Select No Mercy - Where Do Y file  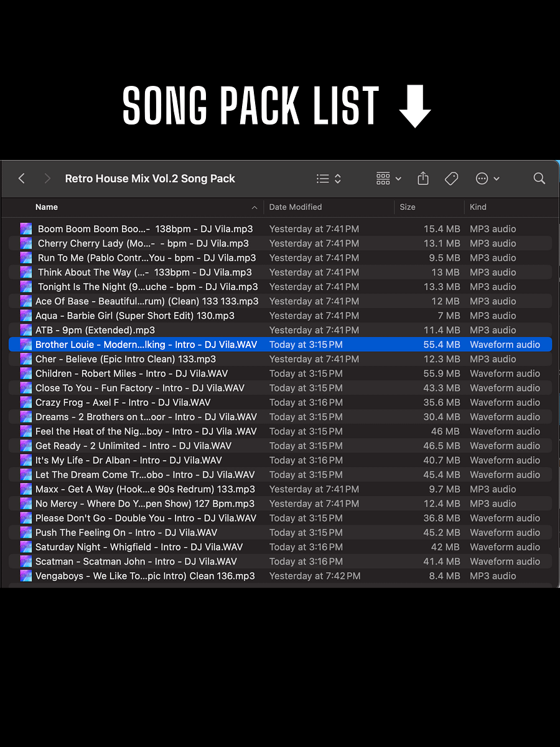pos(280,504)
